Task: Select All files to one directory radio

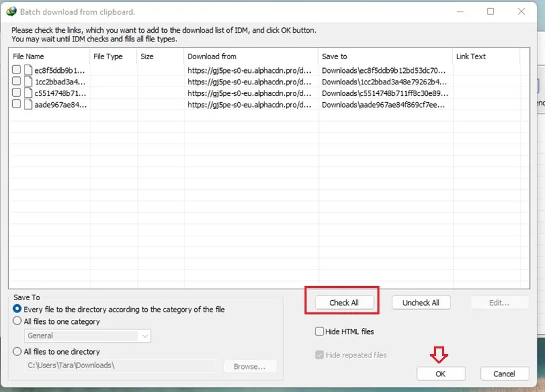Action: point(17,351)
